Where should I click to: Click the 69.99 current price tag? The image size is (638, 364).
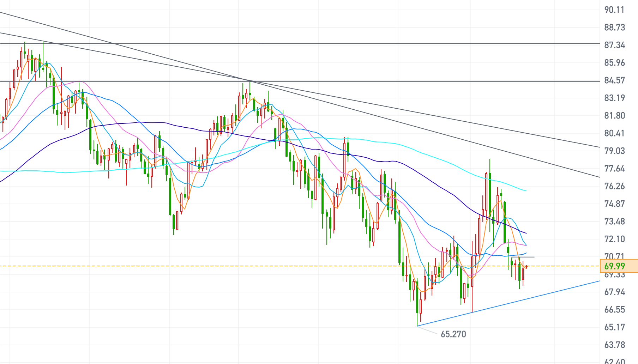coord(619,266)
